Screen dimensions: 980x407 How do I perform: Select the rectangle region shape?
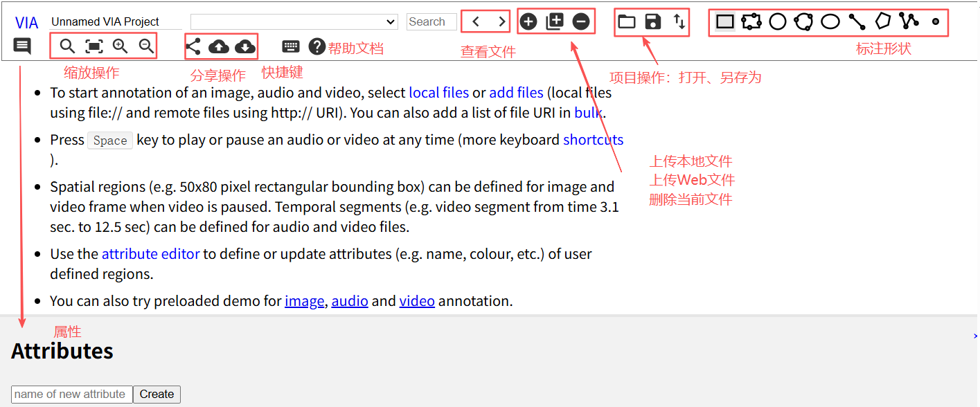725,21
